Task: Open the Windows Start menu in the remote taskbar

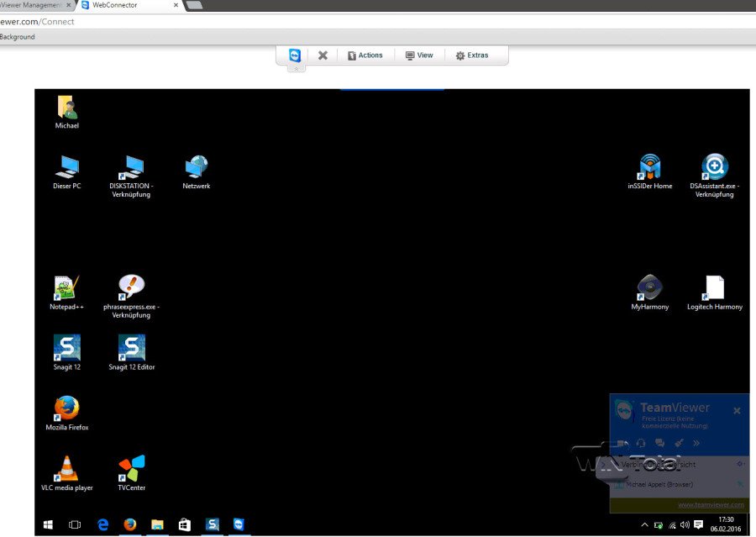Action: pos(48,524)
